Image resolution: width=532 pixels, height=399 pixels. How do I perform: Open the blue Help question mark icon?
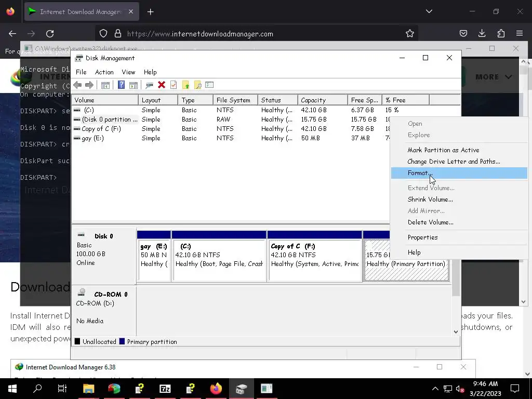(121, 85)
